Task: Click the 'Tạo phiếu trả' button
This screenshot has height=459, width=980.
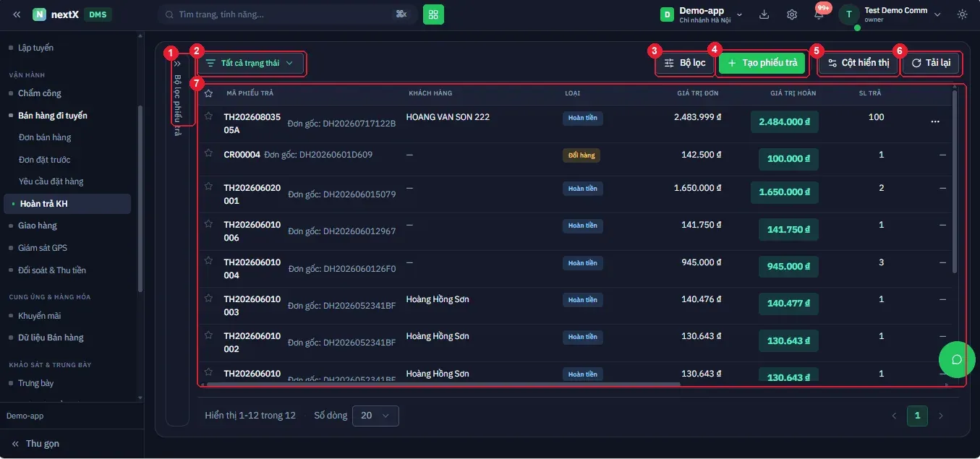Action: tap(762, 63)
